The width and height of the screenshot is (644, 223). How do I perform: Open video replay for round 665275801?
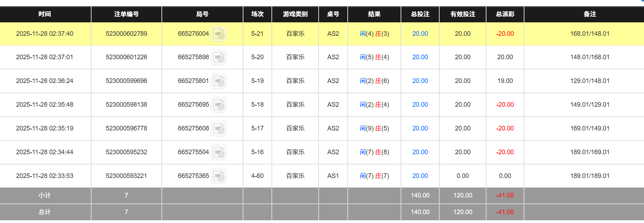pos(219,81)
